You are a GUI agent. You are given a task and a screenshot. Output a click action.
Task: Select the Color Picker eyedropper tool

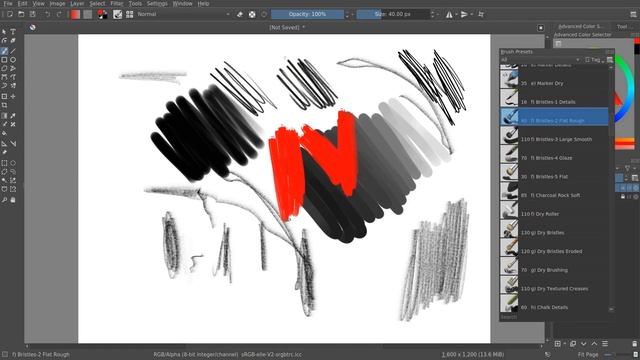tap(13, 116)
